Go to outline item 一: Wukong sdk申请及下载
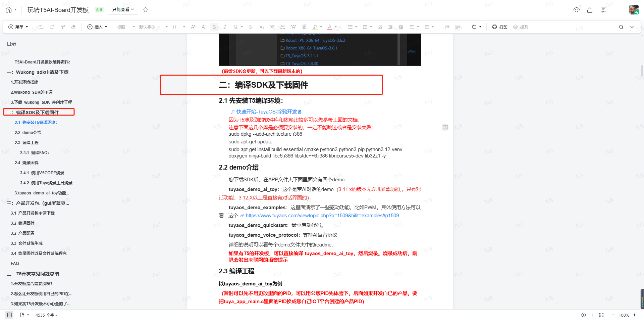Screen dimensions: 644x320 [38, 72]
